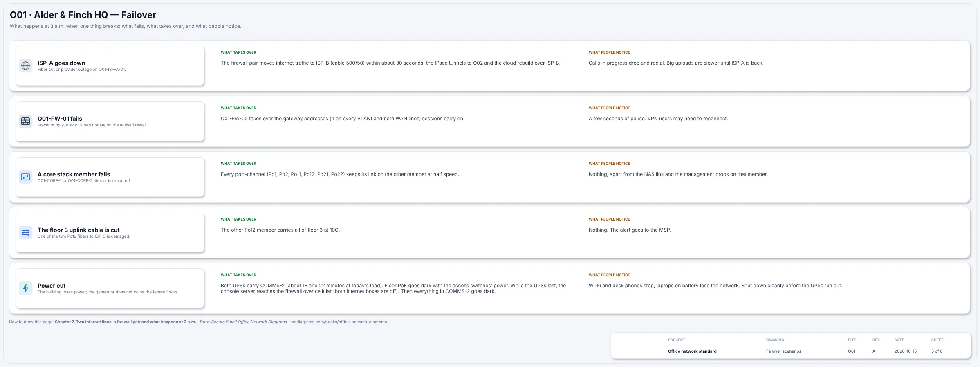This screenshot has width=980, height=367.
Task: Select 'The floor 3 uplink cable is cut' heading
Action: pos(78,230)
